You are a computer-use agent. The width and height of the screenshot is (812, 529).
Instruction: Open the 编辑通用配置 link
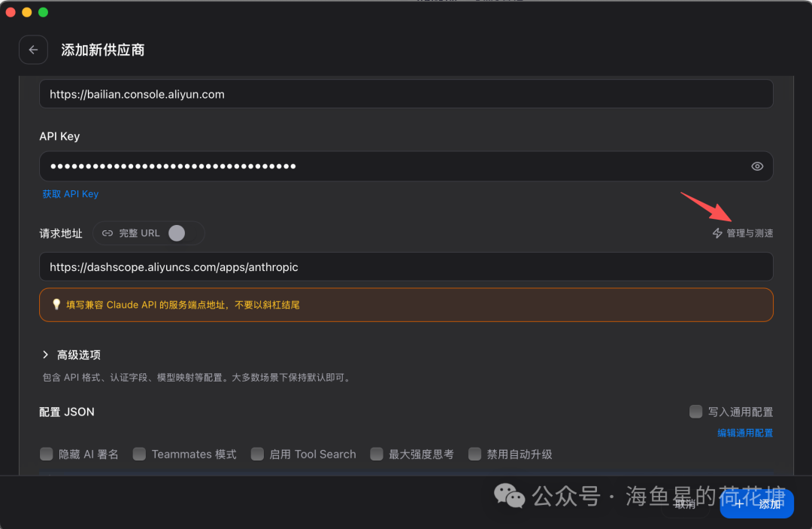coord(744,433)
